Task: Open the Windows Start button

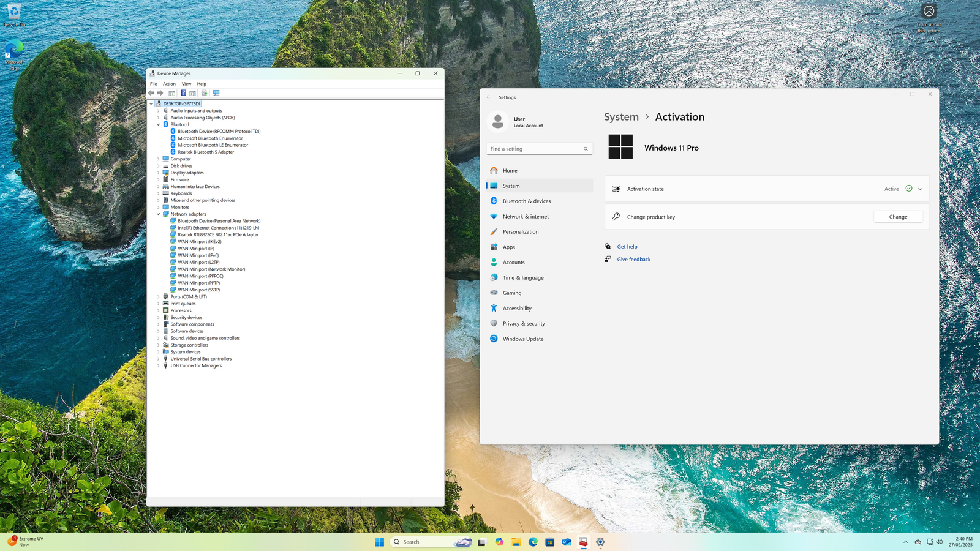Action: pyautogui.click(x=380, y=542)
